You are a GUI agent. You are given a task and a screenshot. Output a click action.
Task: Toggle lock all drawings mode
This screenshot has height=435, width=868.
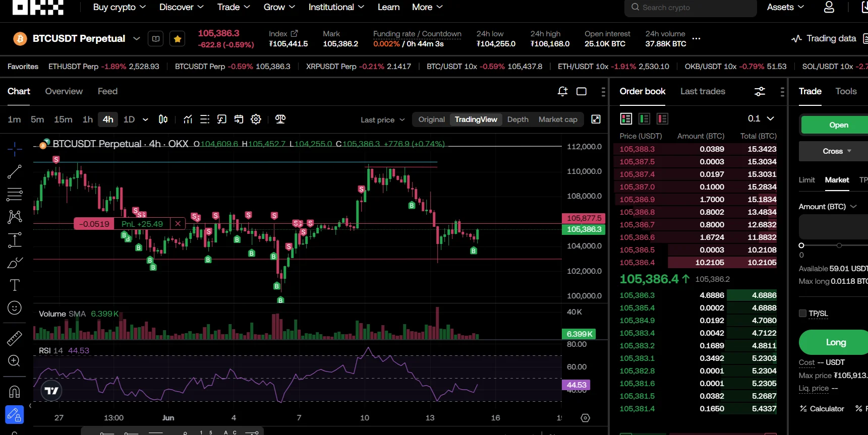tap(15, 415)
